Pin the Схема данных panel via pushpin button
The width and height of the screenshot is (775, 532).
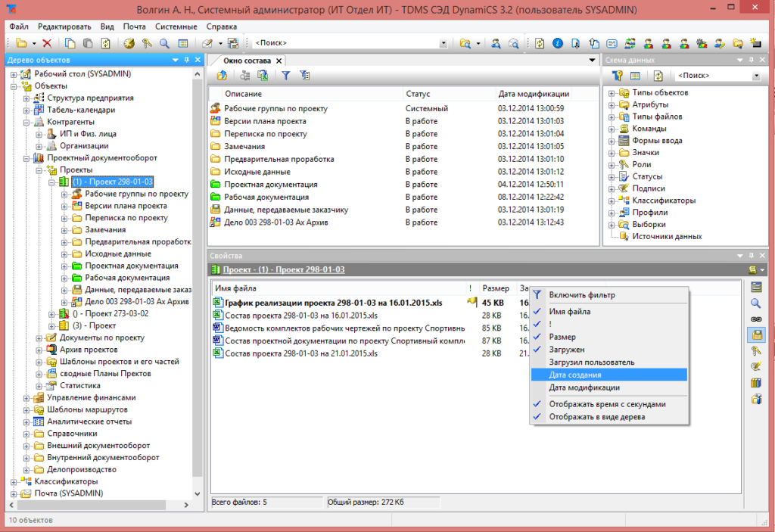coord(752,60)
